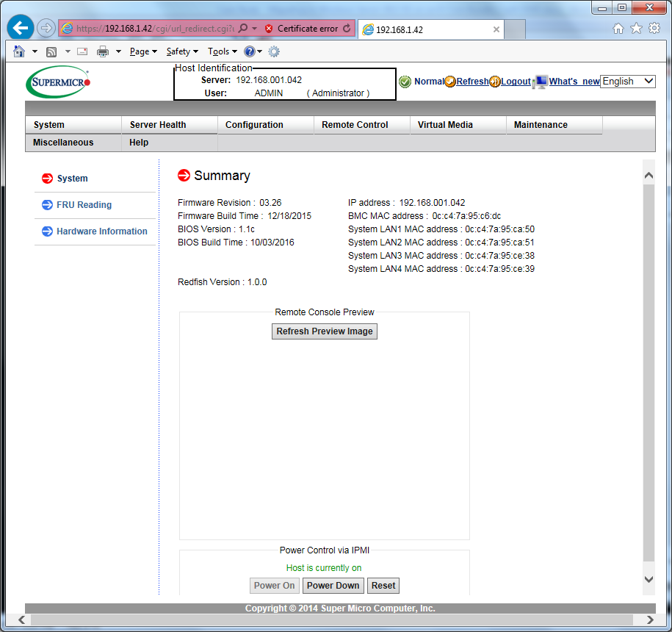672x632 pixels.
Task: Open the favorites star icon
Action: 637,29
